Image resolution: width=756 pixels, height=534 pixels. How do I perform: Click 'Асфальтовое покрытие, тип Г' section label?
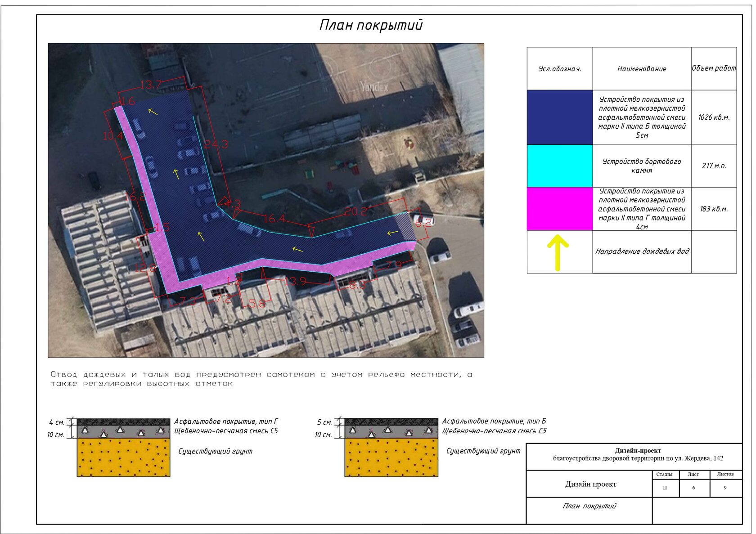pyautogui.click(x=226, y=421)
